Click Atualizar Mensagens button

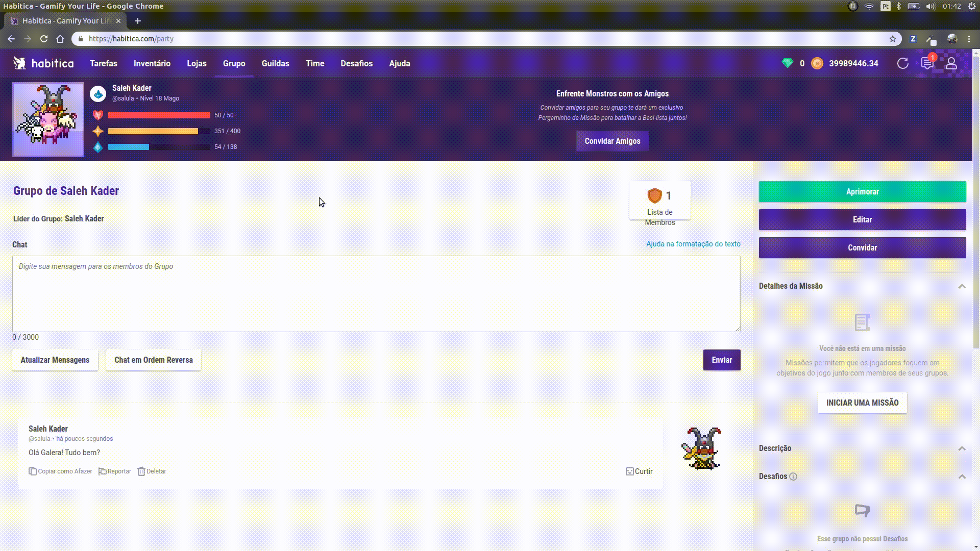click(55, 360)
